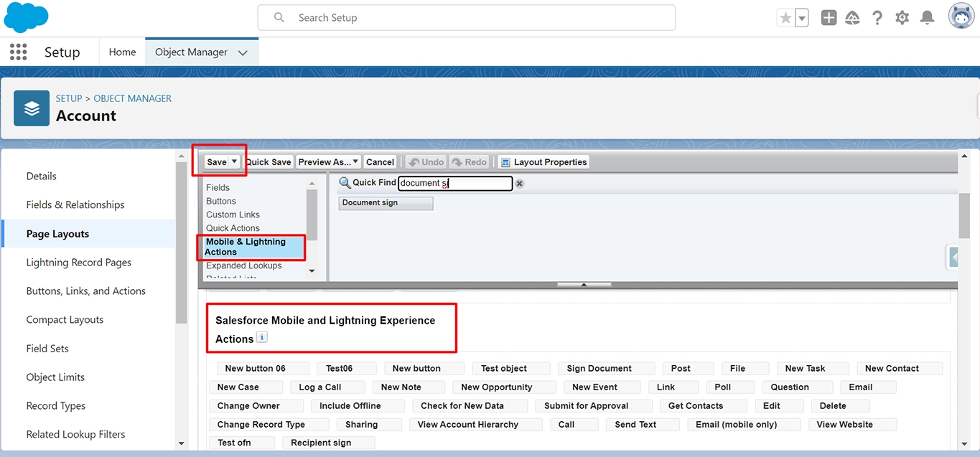Open Record Types in the sidebar

pyautogui.click(x=56, y=405)
